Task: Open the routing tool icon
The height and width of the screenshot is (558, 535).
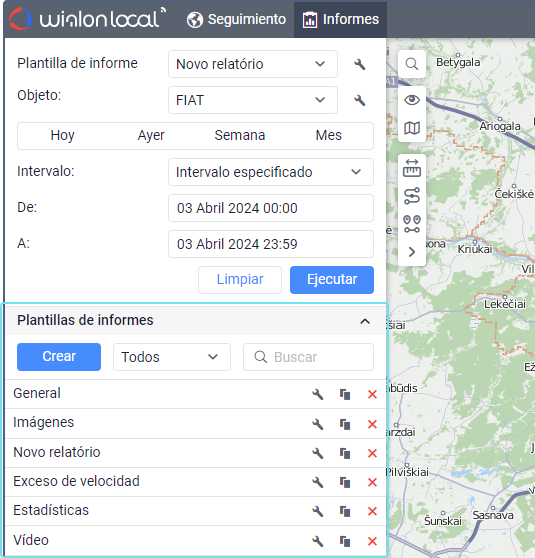Action: click(412, 196)
